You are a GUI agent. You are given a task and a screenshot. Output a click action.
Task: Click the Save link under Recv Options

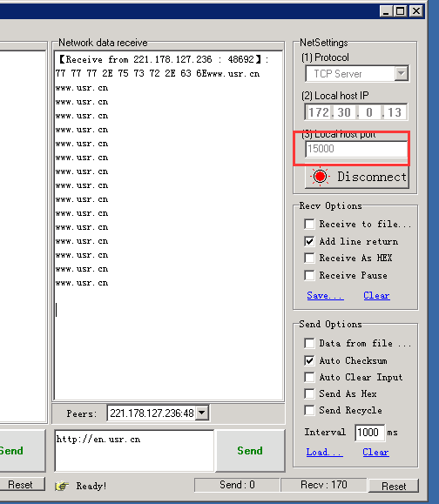click(325, 295)
